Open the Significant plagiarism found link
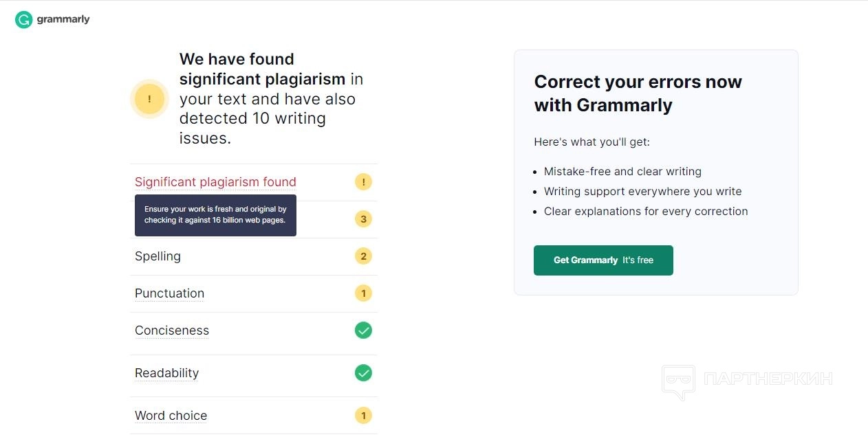 [215, 182]
